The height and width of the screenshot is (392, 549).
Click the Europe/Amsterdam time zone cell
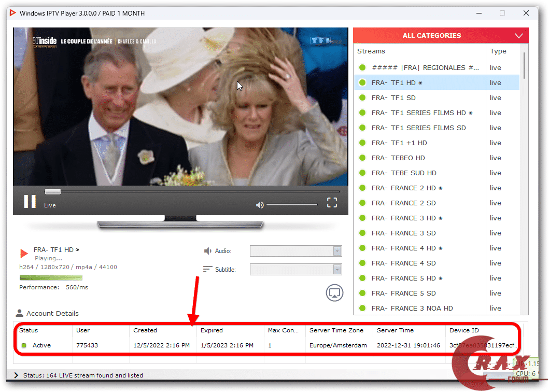pyautogui.click(x=338, y=345)
